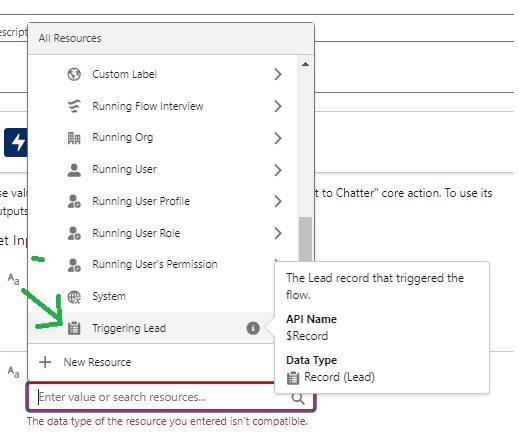Image resolution: width=519 pixels, height=434 pixels.
Task: Select the System resource entry
Action: (151, 296)
